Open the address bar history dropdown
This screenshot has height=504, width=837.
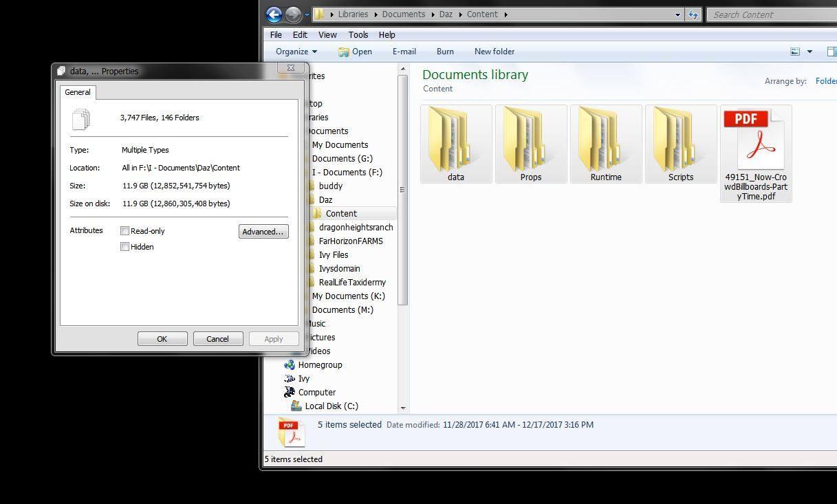677,14
